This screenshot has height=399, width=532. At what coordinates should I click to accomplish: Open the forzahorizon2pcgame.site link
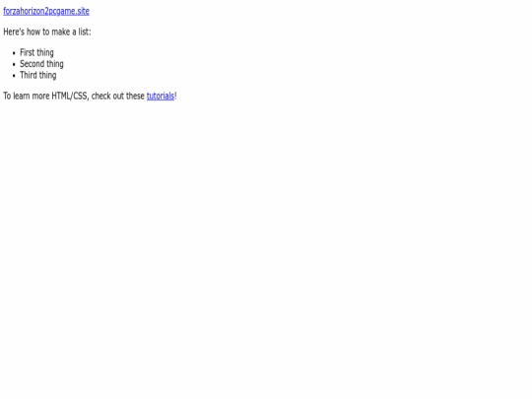tap(46, 11)
